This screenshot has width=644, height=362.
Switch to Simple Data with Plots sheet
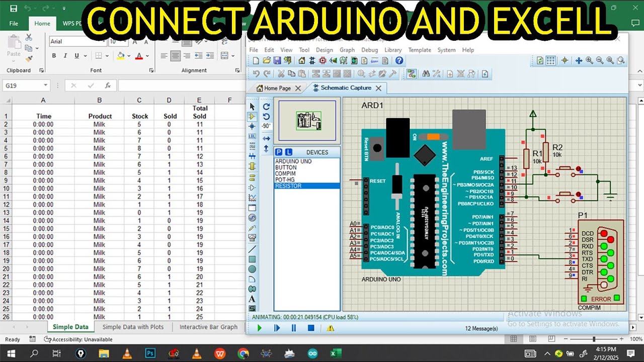pyautogui.click(x=133, y=327)
